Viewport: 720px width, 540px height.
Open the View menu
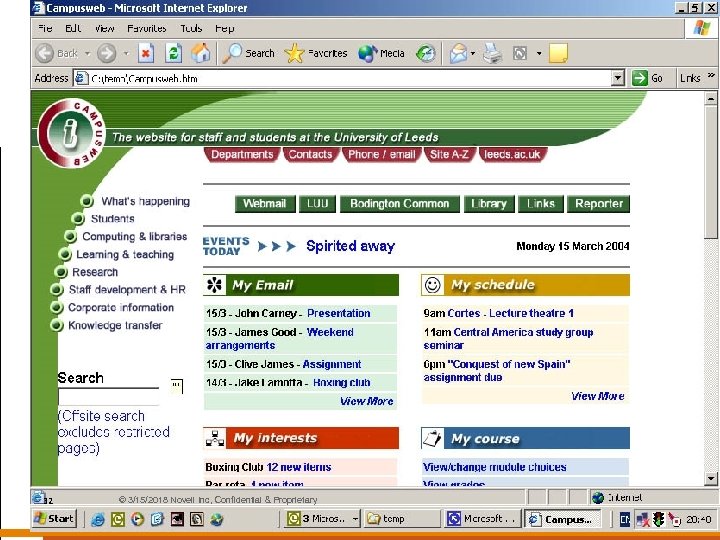(x=104, y=28)
